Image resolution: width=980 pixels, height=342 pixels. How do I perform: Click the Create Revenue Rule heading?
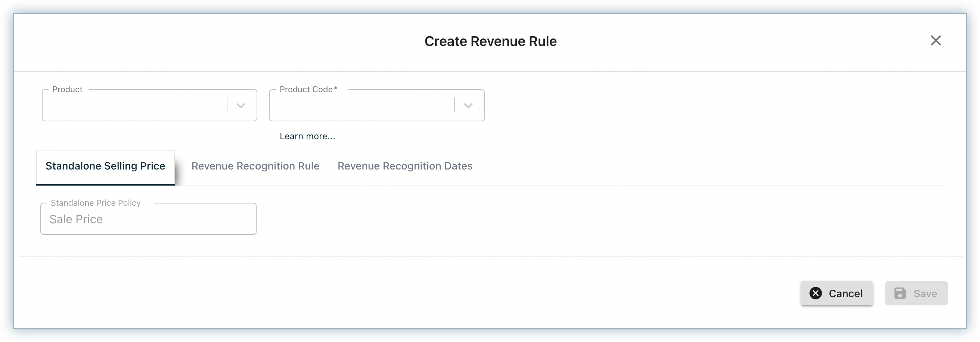point(490,41)
